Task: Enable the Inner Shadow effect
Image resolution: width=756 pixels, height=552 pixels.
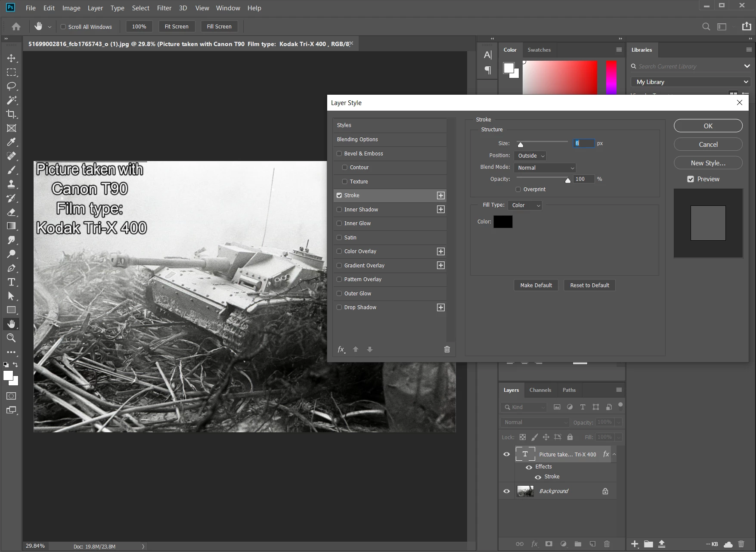Action: point(339,210)
